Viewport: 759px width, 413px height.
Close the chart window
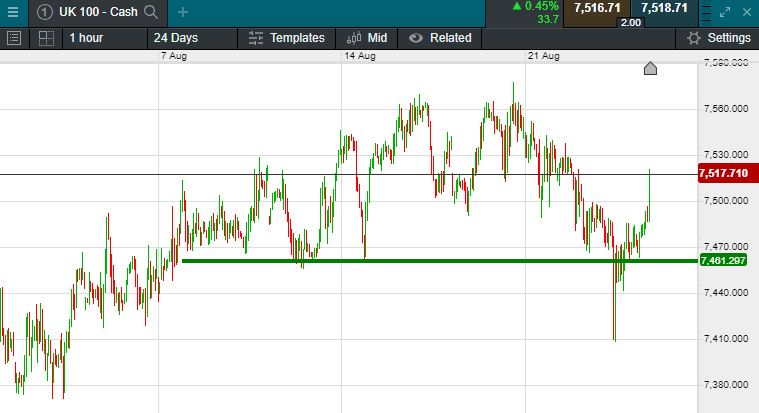[747, 12]
